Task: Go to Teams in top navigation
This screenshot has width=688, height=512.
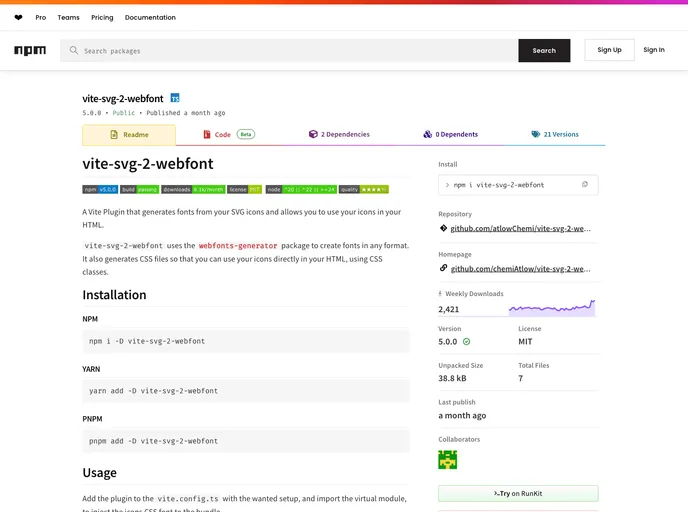Action: (x=68, y=18)
